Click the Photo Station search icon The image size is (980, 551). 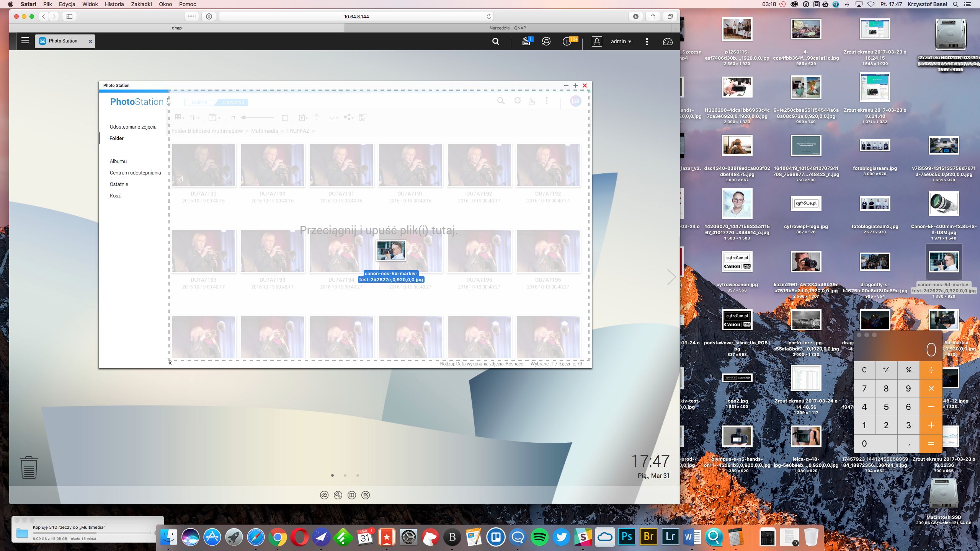coord(501,101)
